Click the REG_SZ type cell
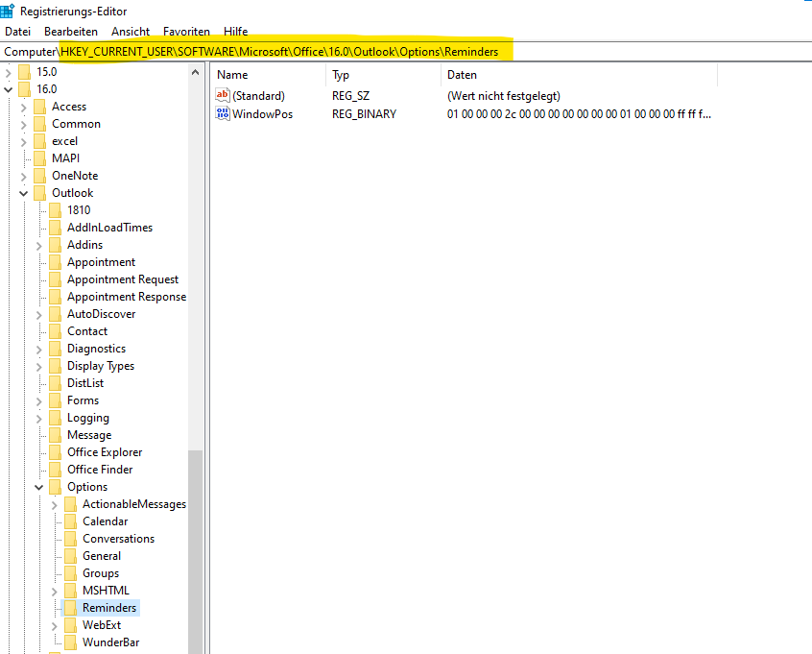 click(x=350, y=96)
